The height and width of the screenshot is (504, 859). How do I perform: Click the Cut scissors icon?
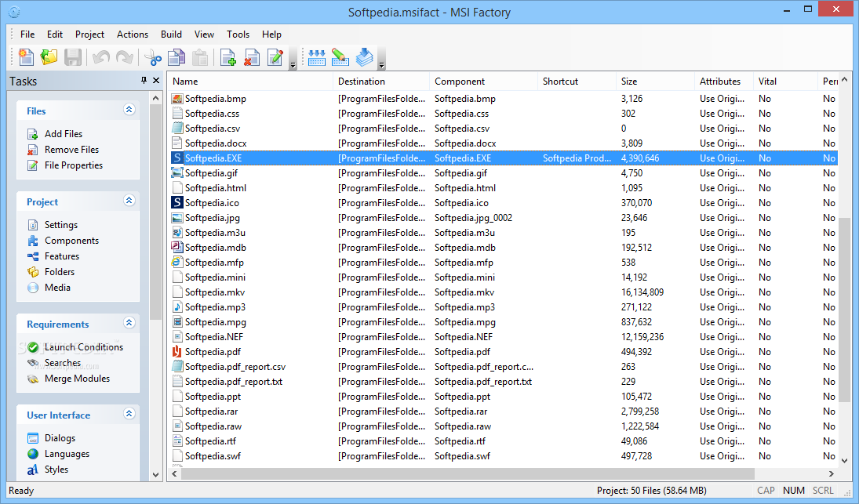(153, 57)
